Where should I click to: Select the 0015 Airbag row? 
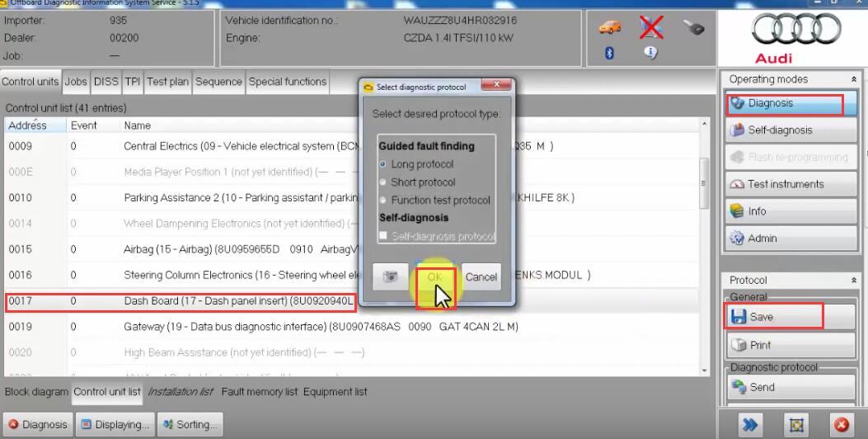pyautogui.click(x=351, y=249)
